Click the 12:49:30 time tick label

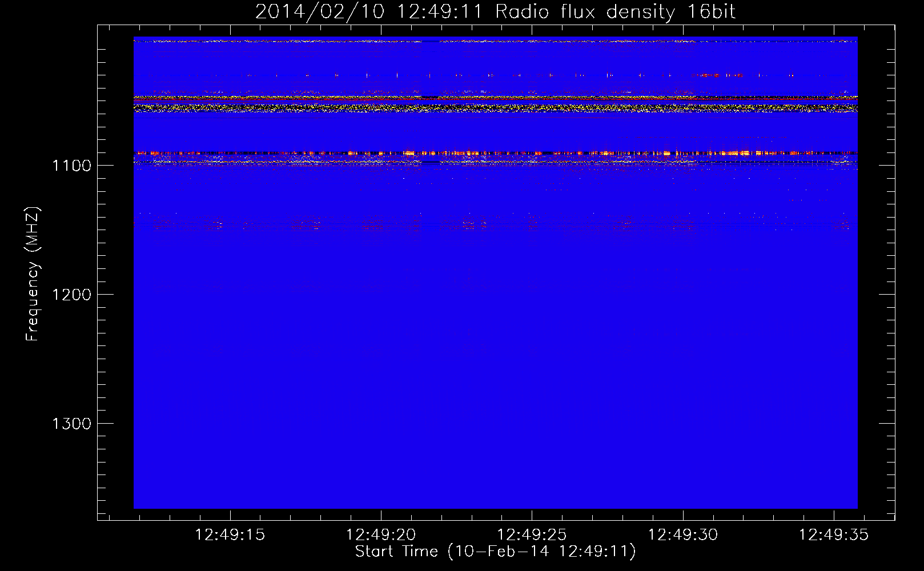(683, 534)
